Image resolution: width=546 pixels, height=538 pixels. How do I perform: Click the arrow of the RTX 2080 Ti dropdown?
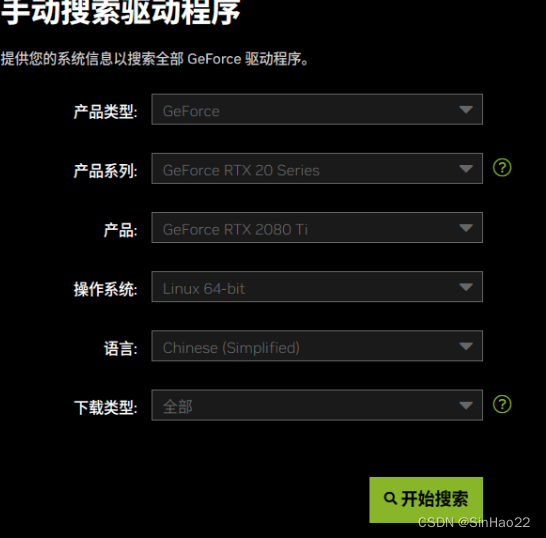coord(466,228)
